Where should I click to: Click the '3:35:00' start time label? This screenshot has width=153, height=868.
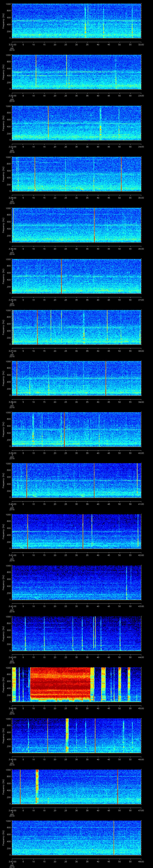tap(12, 249)
